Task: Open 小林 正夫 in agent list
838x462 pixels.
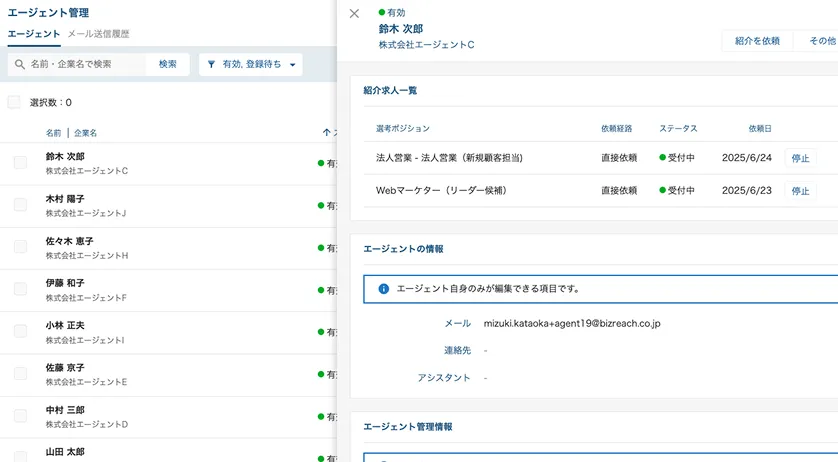Action: pyautogui.click(x=65, y=325)
